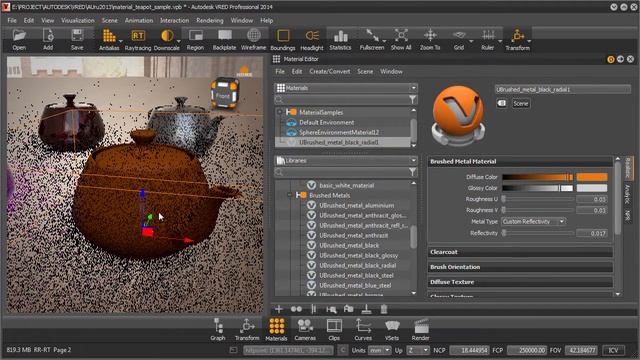The height and width of the screenshot is (360, 640).
Task: Adjust the Reflectivity slider
Action: pyautogui.click(x=538, y=233)
